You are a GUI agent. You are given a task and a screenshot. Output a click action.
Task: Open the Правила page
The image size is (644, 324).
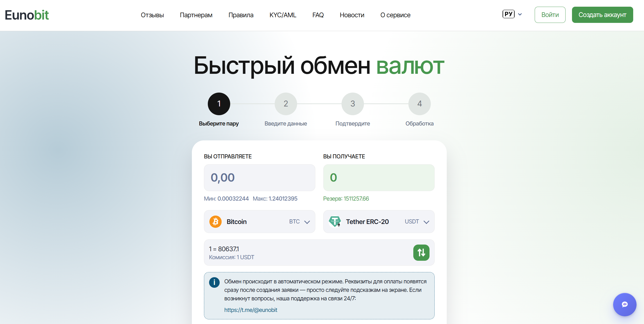pyautogui.click(x=241, y=15)
